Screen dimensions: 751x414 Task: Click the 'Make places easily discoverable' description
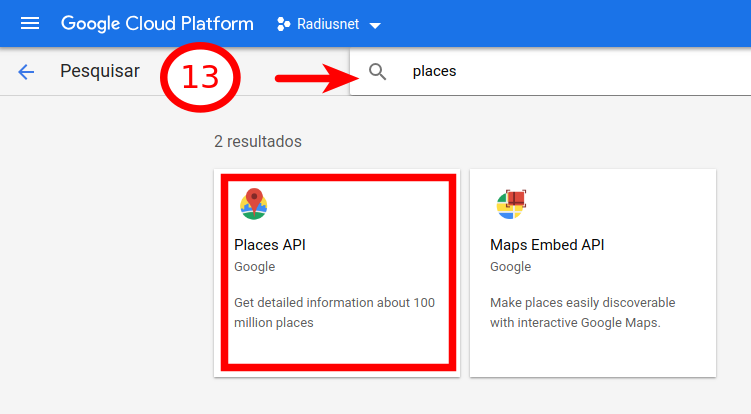582,312
